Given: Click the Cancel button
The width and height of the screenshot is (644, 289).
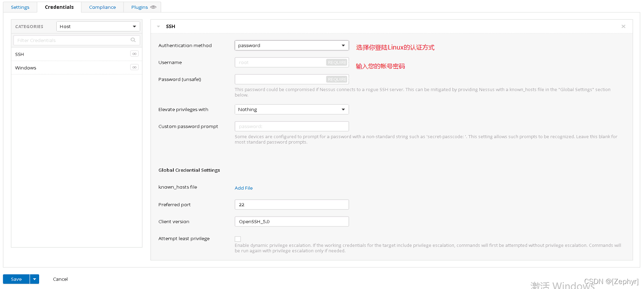Looking at the screenshot, I should point(60,279).
